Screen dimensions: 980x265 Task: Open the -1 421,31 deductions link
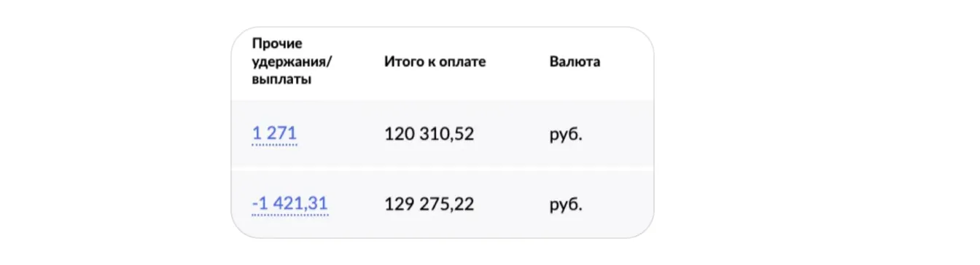pyautogui.click(x=289, y=204)
